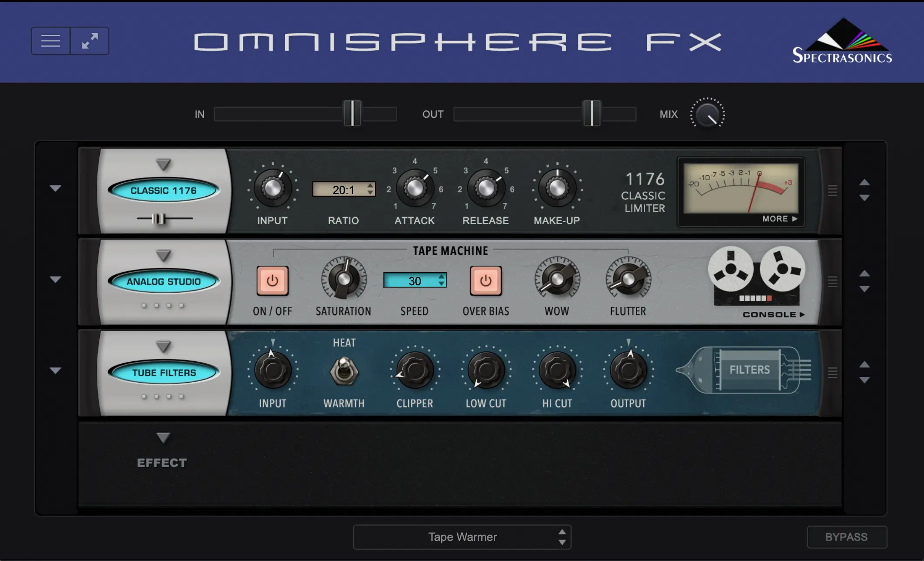Enable OVER BIAS on the Tape Machine
Viewport: 924px width, 561px height.
pos(485,280)
